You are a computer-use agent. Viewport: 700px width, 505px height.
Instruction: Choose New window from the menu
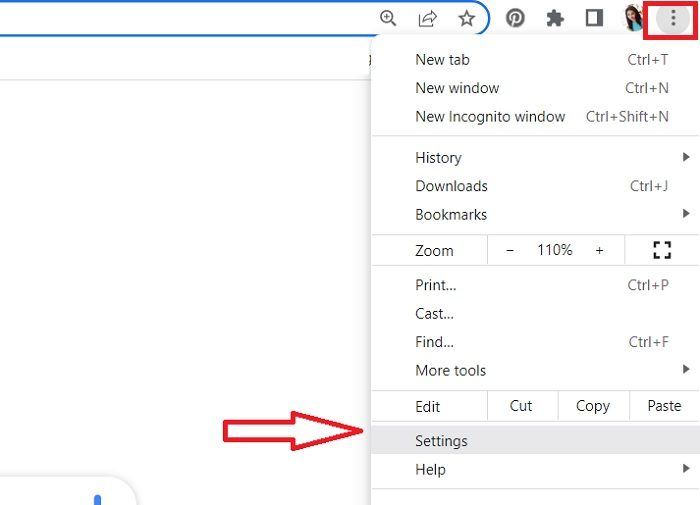(535, 88)
